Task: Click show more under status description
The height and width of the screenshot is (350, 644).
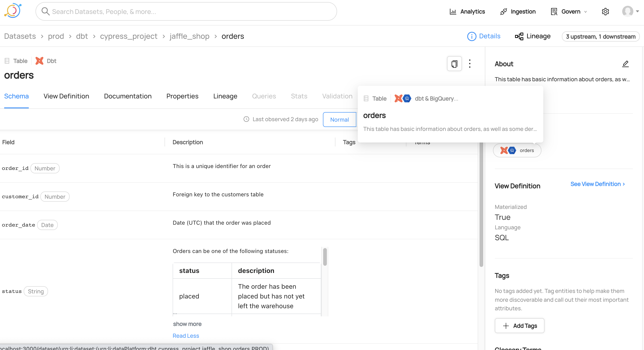Action: point(187,324)
